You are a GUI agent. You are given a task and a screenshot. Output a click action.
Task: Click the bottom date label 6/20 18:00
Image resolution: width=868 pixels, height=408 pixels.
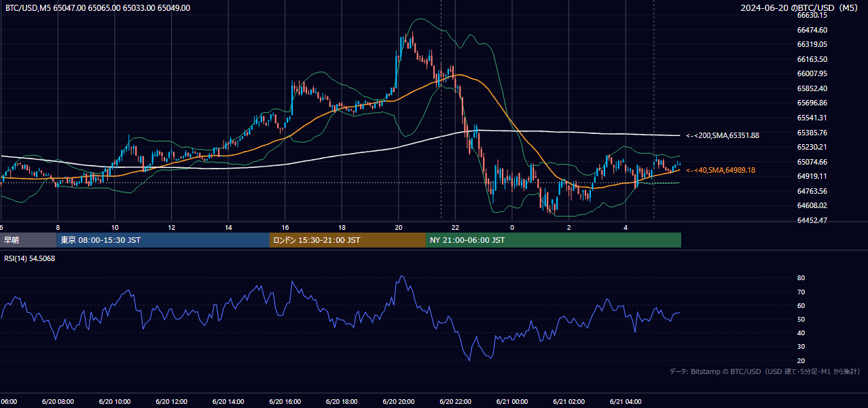342,402
